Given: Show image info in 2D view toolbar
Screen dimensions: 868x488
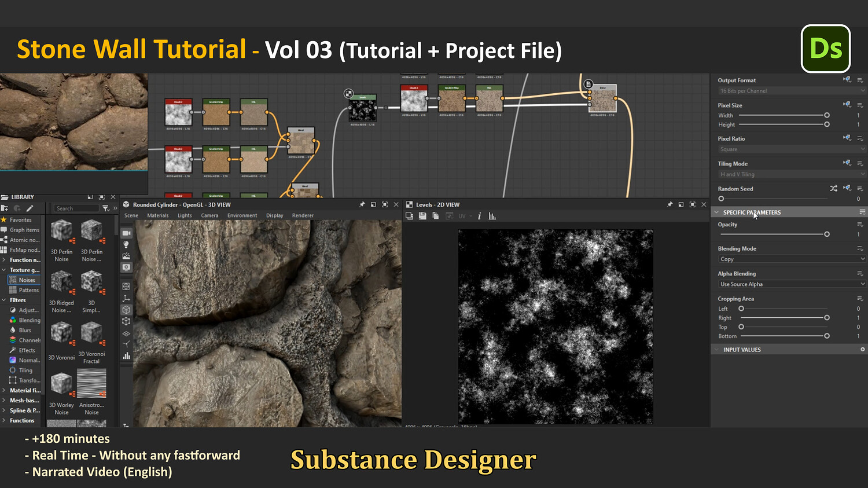Looking at the screenshot, I should point(479,216).
